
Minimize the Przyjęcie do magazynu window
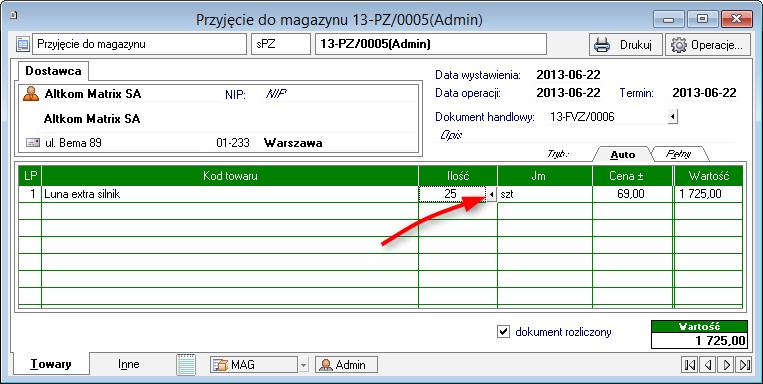(669, 19)
